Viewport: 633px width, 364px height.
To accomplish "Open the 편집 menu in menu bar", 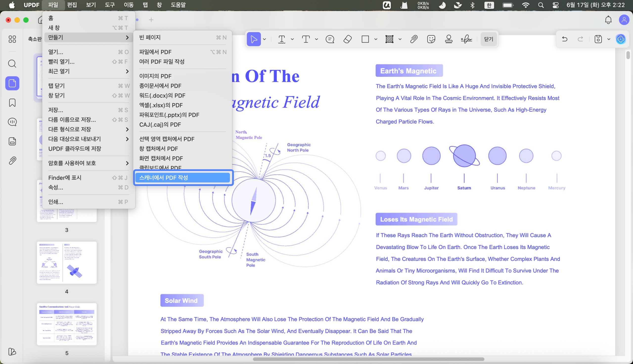I will pyautogui.click(x=72, y=5).
